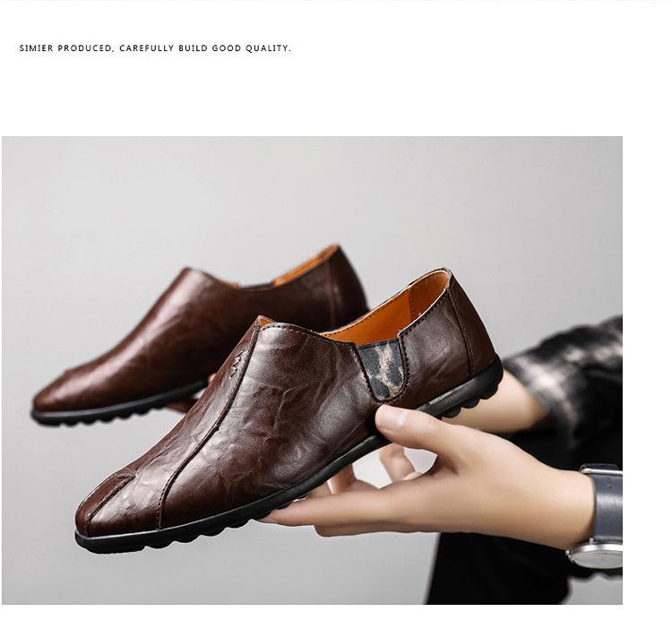The image size is (672, 637).
Task: Click the toe tip of the rear shoe
Action: 45,398
